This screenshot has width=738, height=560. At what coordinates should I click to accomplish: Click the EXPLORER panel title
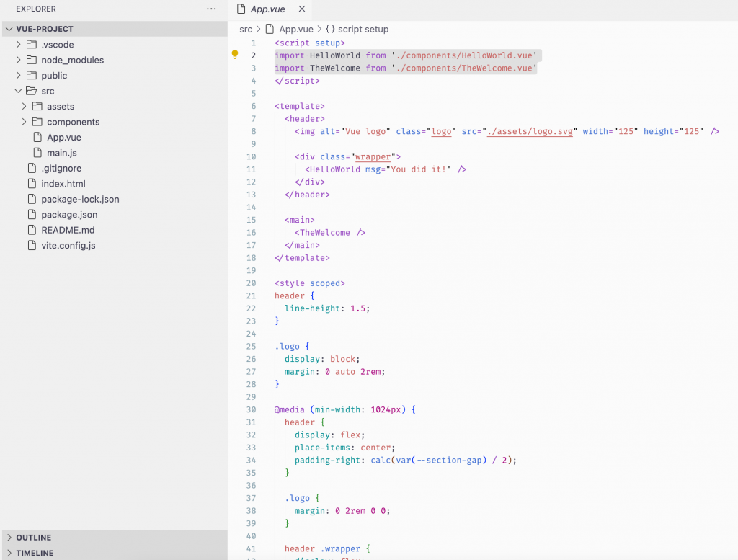pyautogui.click(x=36, y=9)
